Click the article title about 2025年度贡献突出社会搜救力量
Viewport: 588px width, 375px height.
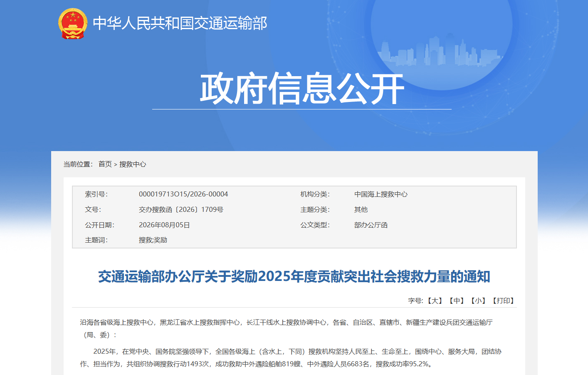coord(294,277)
